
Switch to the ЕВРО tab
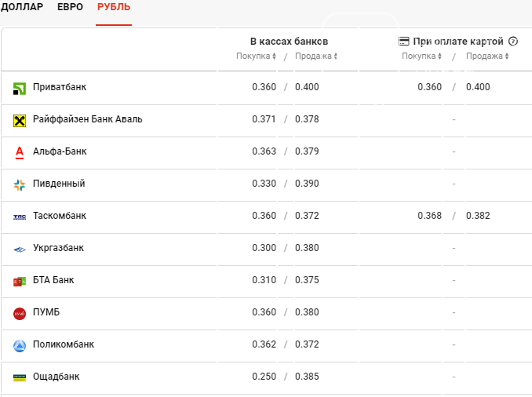click(x=70, y=8)
